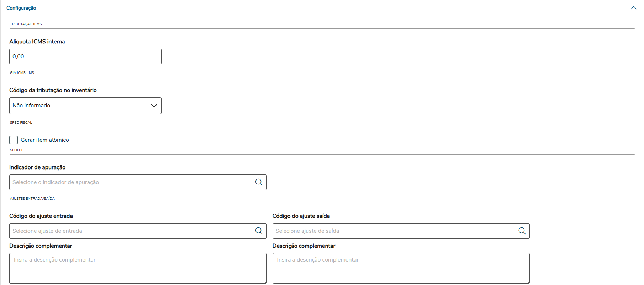Image resolution: width=644 pixels, height=285 pixels.
Task: Click resize handle of entrada description box
Action: click(x=265, y=281)
